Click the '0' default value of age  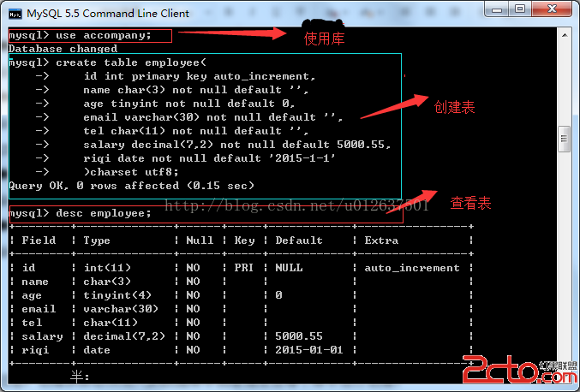click(x=279, y=295)
